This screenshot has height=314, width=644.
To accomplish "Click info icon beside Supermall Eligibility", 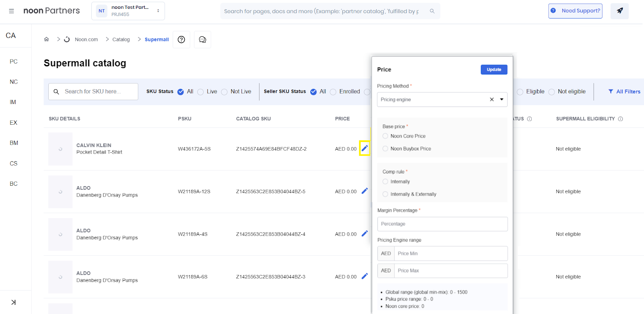I will pyautogui.click(x=620, y=119).
